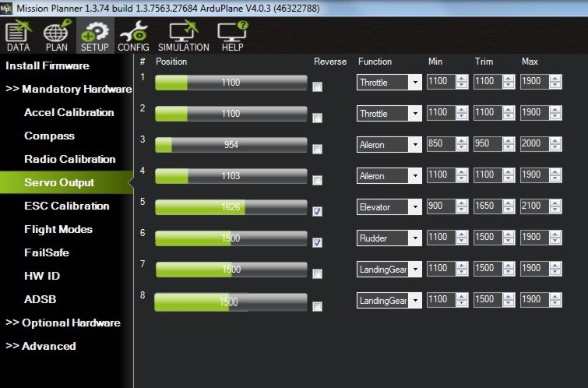Adjust the Max stepper for output 8
The width and height of the screenshot is (588, 388).
tap(555, 299)
